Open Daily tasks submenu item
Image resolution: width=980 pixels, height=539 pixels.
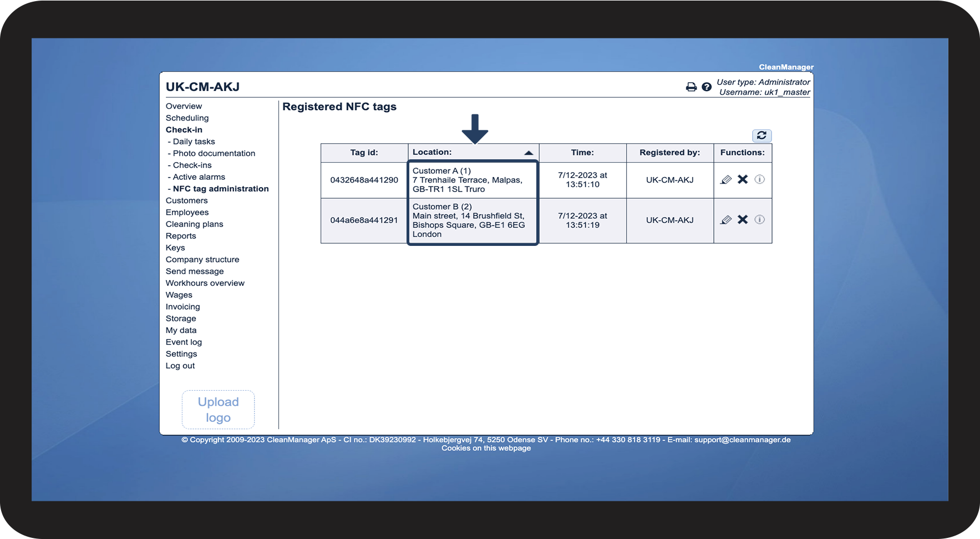pos(194,142)
